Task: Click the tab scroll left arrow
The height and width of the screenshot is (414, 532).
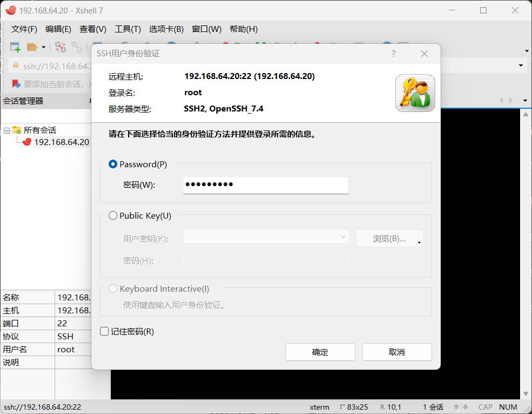Action: click(502, 100)
